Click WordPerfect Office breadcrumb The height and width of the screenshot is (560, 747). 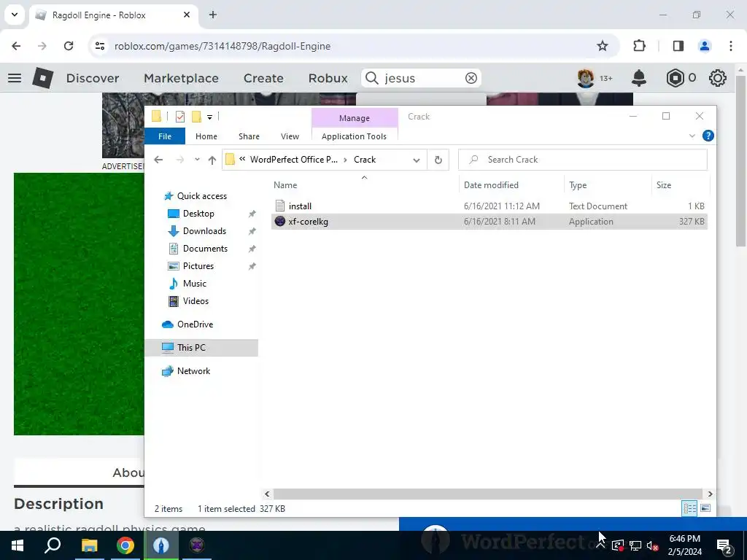(x=293, y=160)
